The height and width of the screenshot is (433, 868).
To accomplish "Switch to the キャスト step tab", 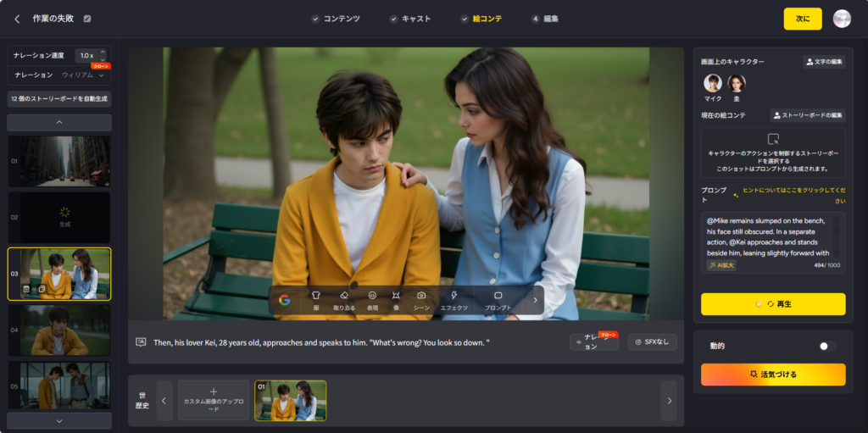I will 410,19.
